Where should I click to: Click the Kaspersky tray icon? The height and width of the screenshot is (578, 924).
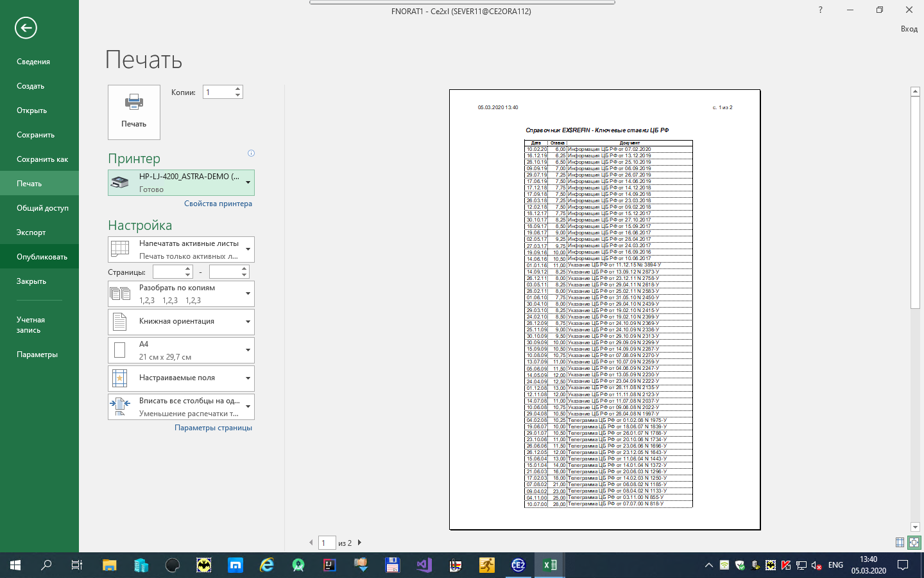point(786,565)
